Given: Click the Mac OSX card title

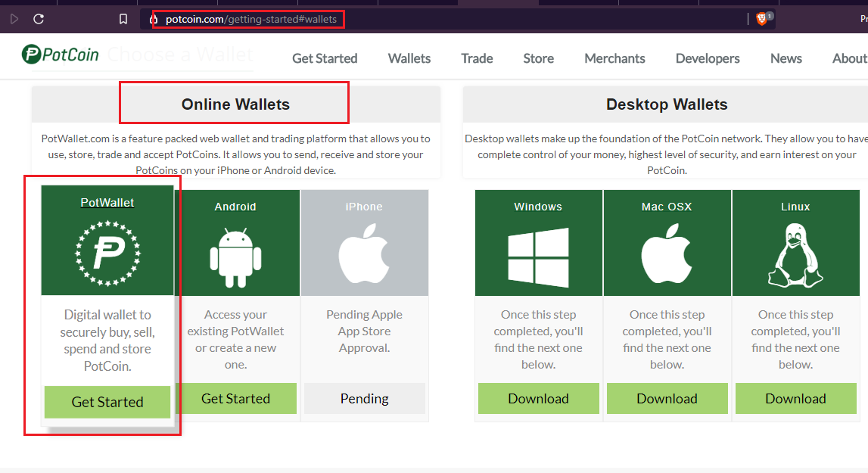Looking at the screenshot, I should click(x=667, y=207).
